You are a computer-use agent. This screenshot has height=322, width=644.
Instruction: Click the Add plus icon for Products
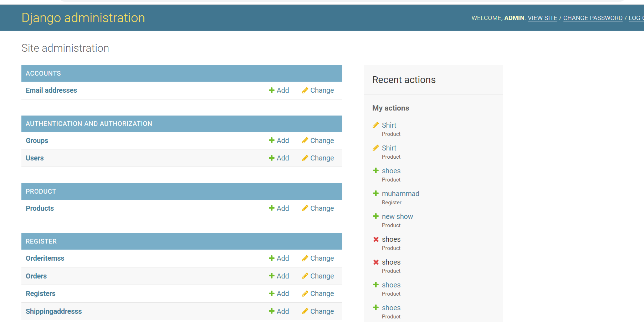tap(271, 208)
